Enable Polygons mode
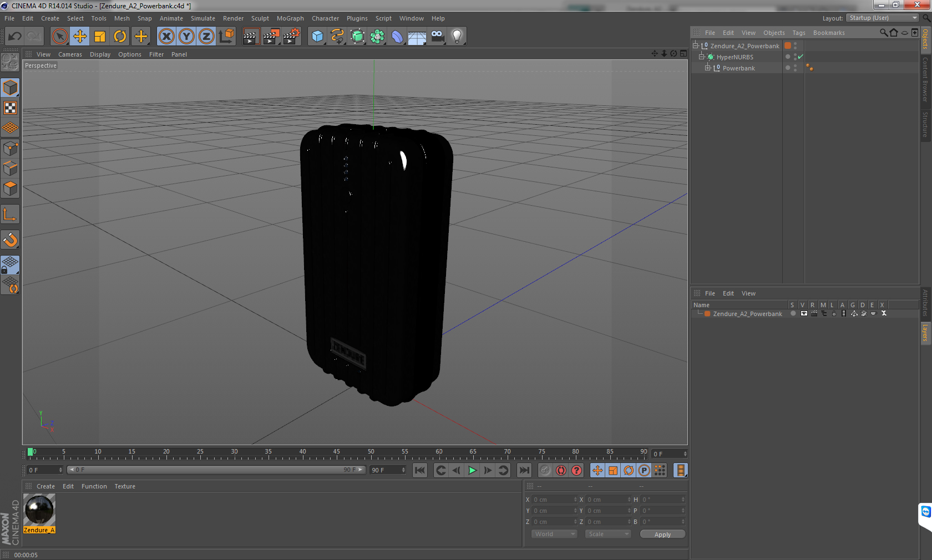932x560 pixels. pos(10,189)
